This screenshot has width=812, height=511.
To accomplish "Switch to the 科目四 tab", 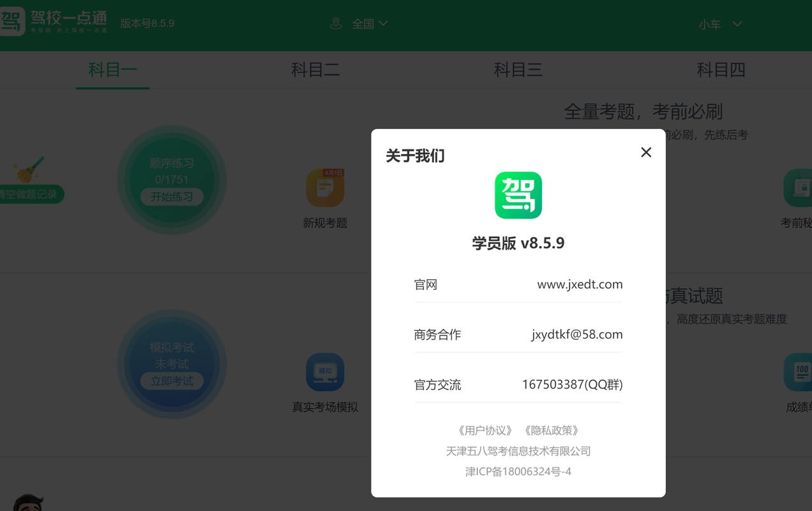I will [x=721, y=70].
